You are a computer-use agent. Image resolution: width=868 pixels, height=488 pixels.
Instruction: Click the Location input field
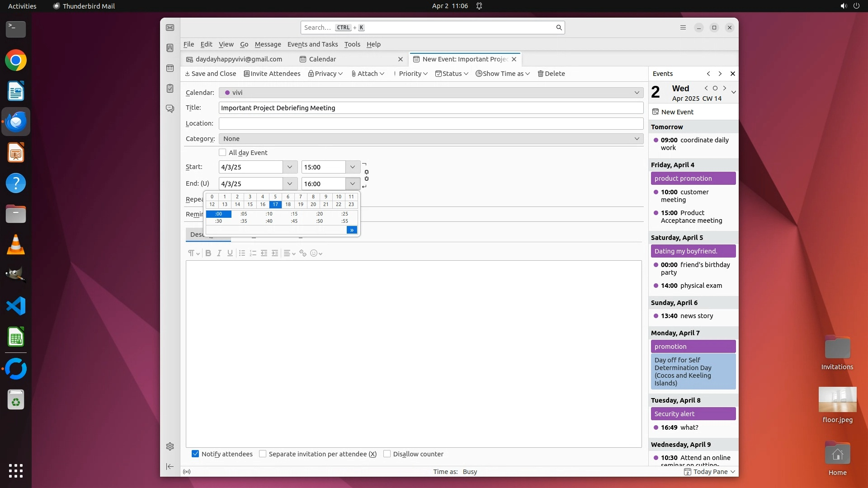click(x=430, y=123)
